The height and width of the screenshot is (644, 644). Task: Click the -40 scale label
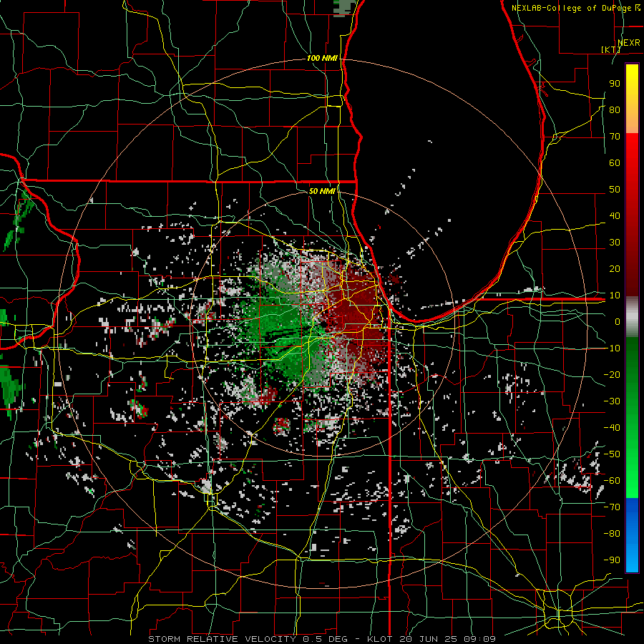tap(612, 428)
